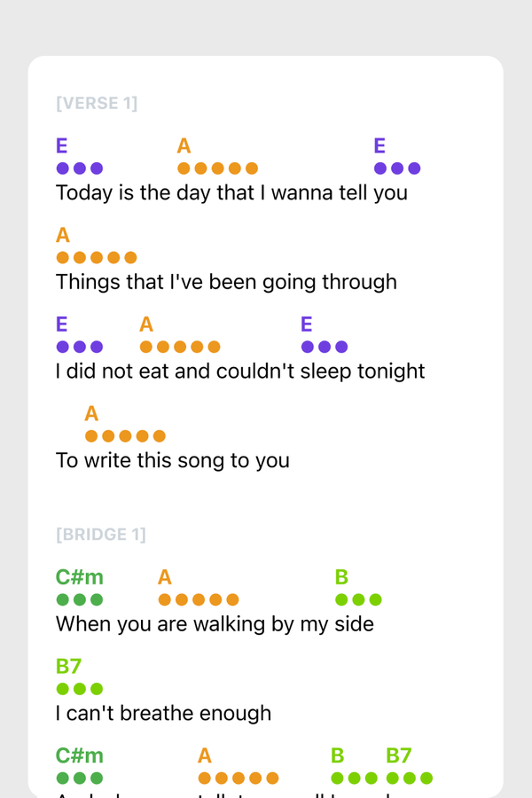Viewport: 532px width, 798px height.
Task: Select the lyric "I can't breathe enough"
Action: 163,713
